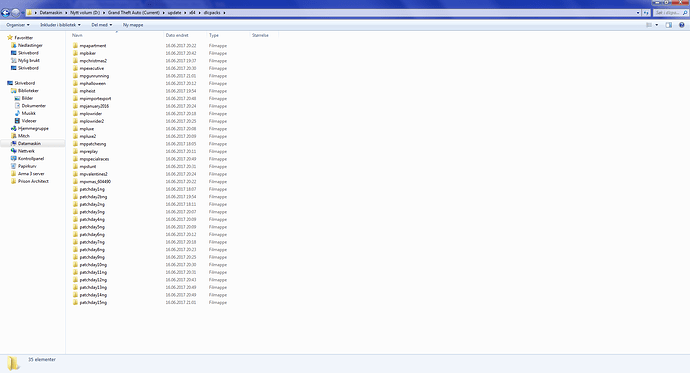Expand the view options dropdown arrow
The image size is (690, 373).
click(657, 25)
